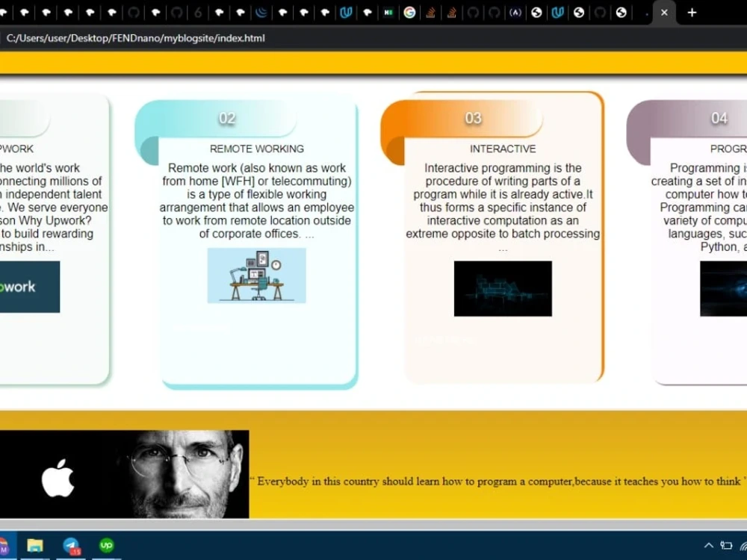Switch to the tab showing a 6 icon
Viewport: 747px width, 560px height.
coord(198,13)
